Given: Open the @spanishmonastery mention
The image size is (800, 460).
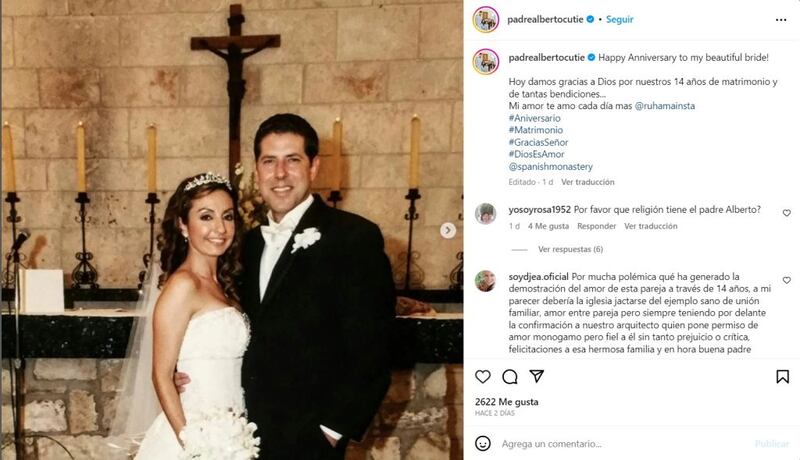Looking at the screenshot, I should pyautogui.click(x=551, y=167).
